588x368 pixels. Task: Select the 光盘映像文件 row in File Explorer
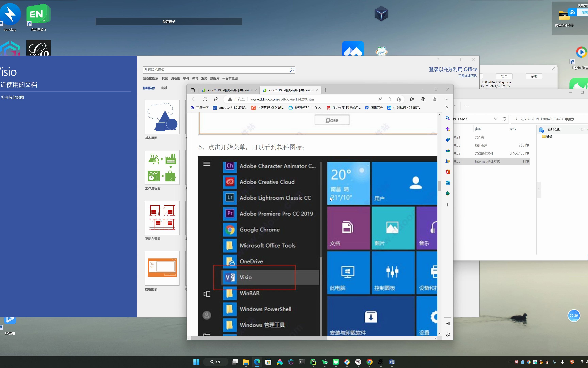point(492,153)
